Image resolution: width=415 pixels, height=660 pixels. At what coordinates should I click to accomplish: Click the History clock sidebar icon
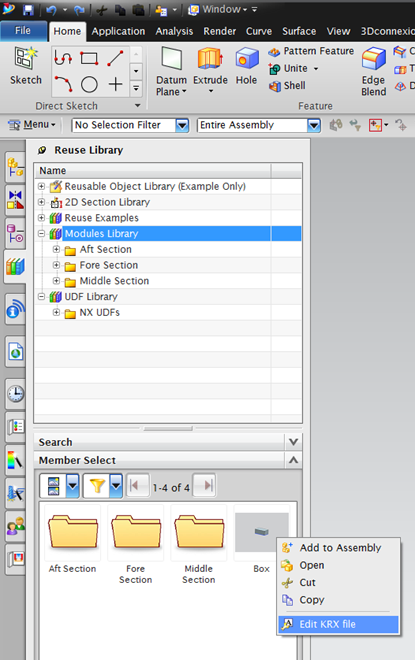(16, 394)
